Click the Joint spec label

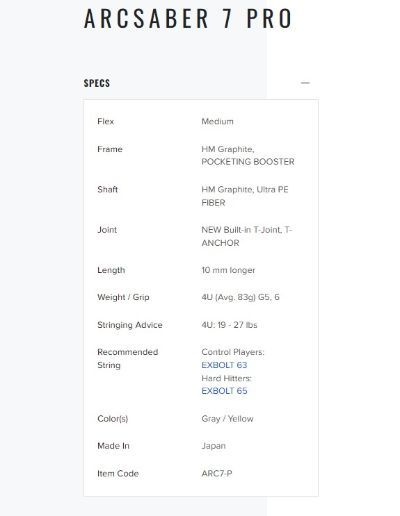click(107, 230)
